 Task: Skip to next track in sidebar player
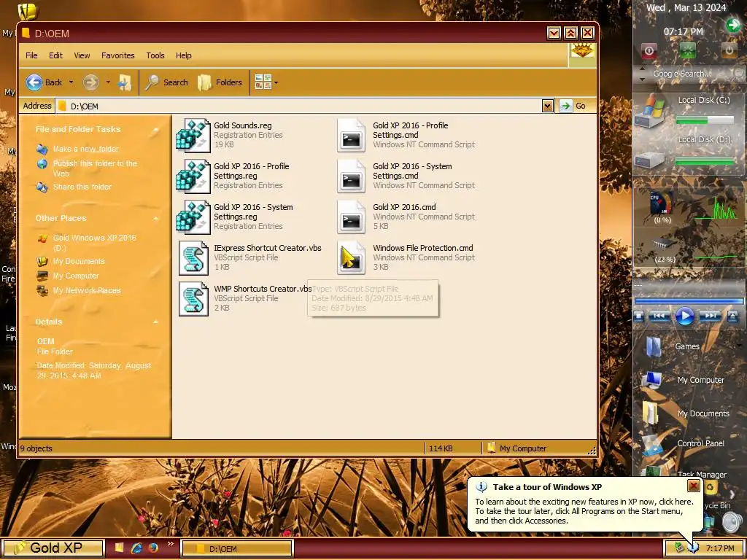[710, 316]
